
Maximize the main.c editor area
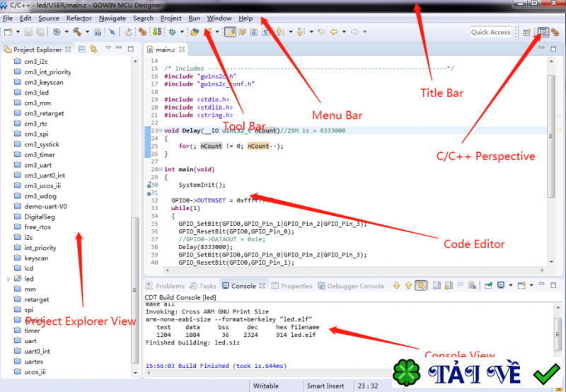pos(553,49)
